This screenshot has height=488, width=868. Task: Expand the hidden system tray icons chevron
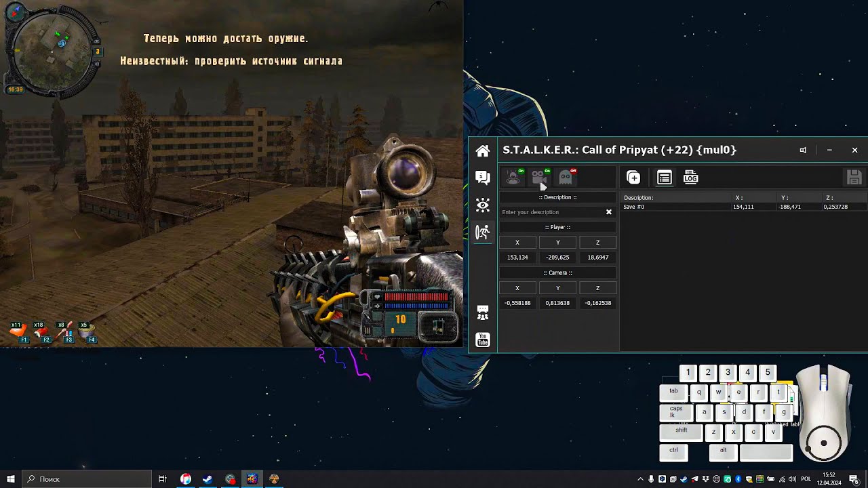(x=640, y=479)
